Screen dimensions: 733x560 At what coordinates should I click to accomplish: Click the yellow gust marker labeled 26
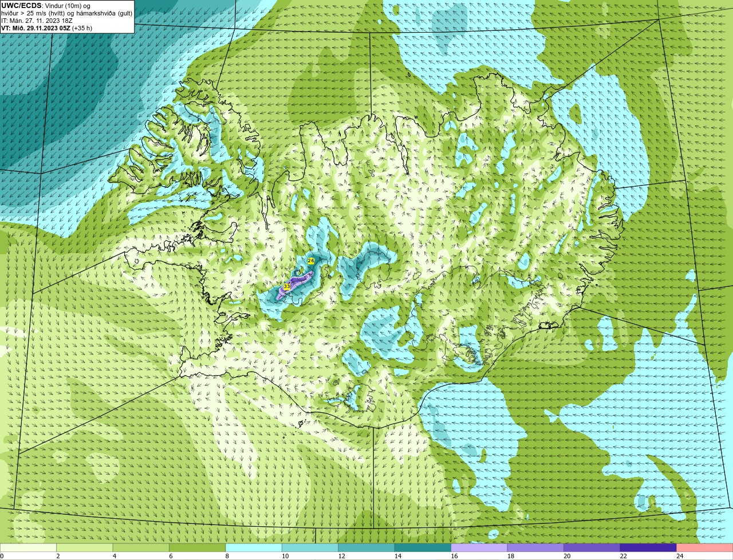311,261
